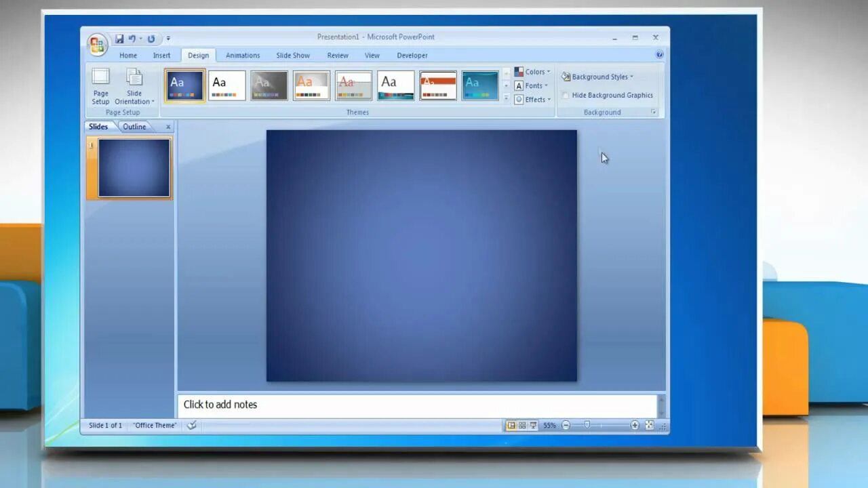Click the main blue slide canvas
Image resolution: width=868 pixels, height=488 pixels.
[x=421, y=256]
